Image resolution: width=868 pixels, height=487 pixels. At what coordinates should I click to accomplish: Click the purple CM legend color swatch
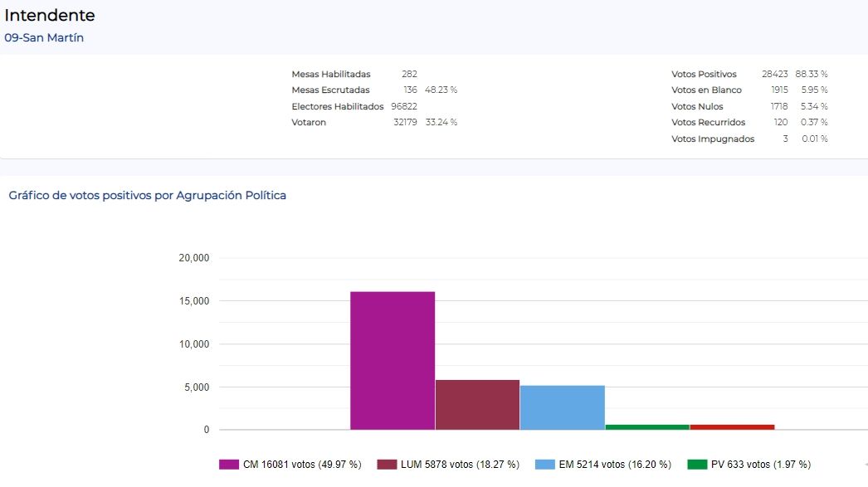[229, 465]
